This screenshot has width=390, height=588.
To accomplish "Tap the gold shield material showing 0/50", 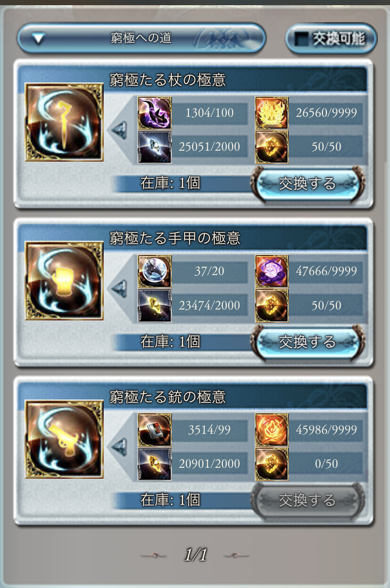I will [272, 464].
